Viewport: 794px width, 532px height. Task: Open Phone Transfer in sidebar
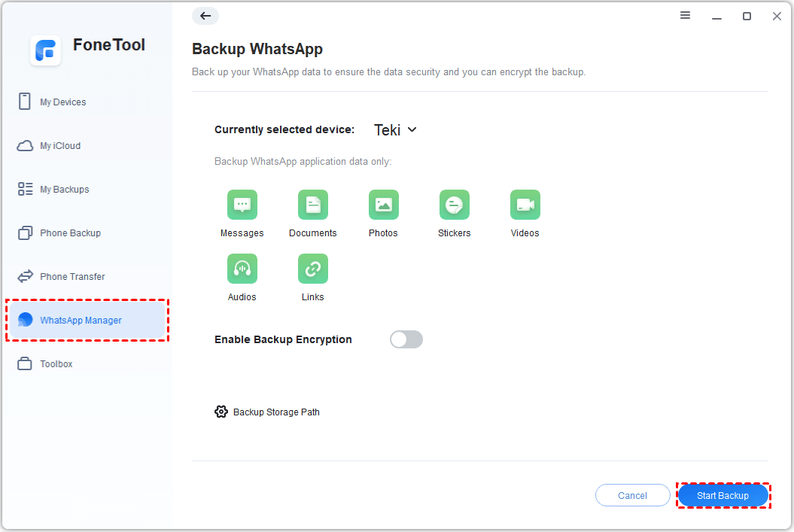pos(87,276)
